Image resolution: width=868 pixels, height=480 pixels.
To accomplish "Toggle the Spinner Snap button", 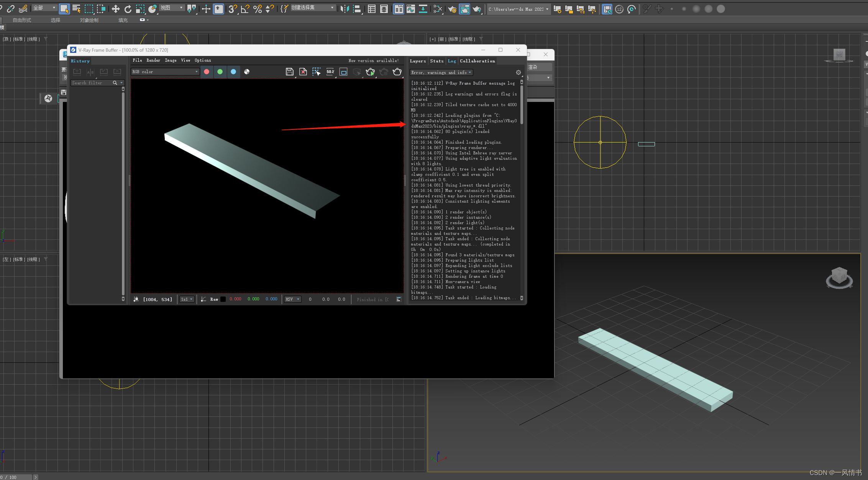I will pos(270,9).
